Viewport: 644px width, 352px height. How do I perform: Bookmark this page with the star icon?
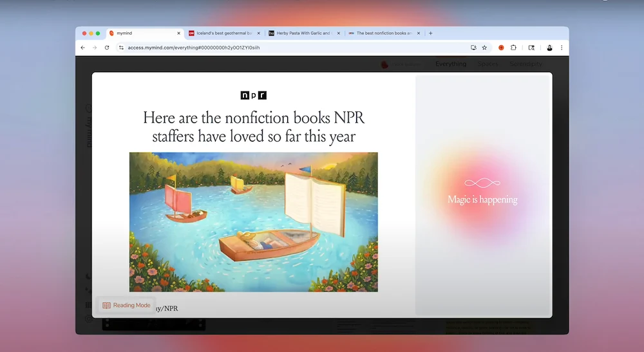coord(484,48)
